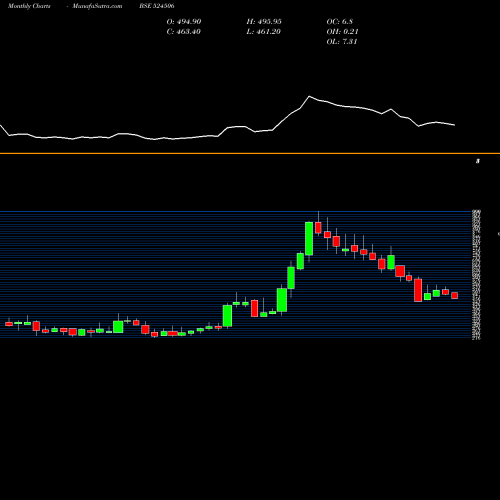Viewport: 500px width, 500px height.
Task: Click the first red candlestick on the far left
Action: pos(9,324)
